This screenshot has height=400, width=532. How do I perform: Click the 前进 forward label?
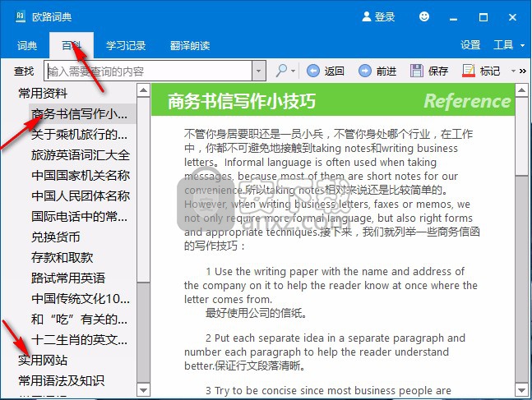coord(386,71)
